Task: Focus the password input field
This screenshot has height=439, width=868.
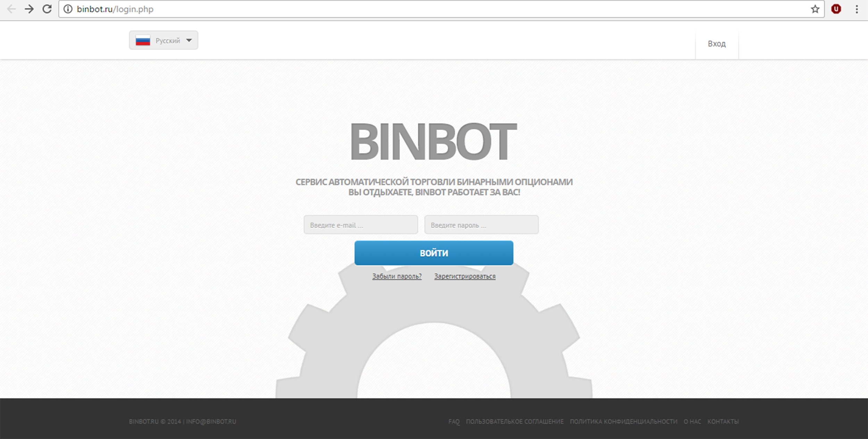Action: point(481,225)
